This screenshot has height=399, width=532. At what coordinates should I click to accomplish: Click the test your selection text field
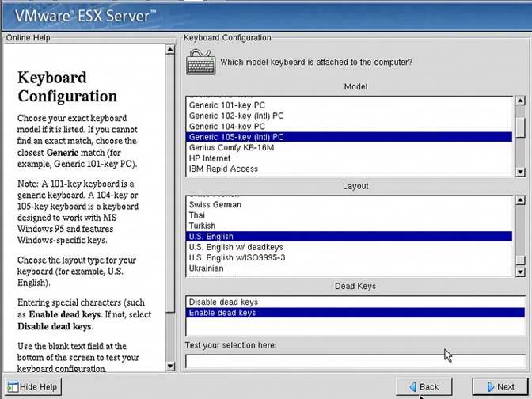[x=355, y=361]
